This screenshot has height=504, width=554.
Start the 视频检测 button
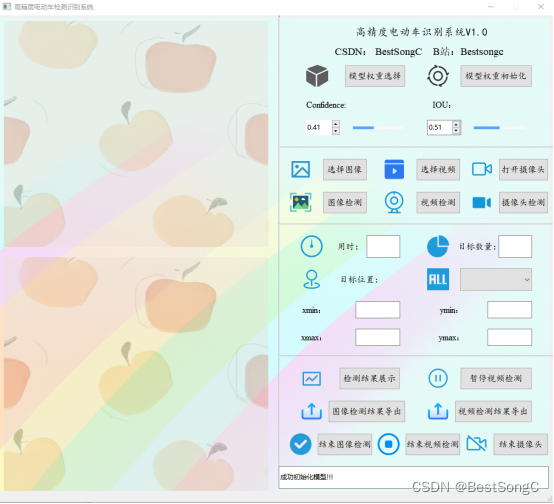(438, 203)
